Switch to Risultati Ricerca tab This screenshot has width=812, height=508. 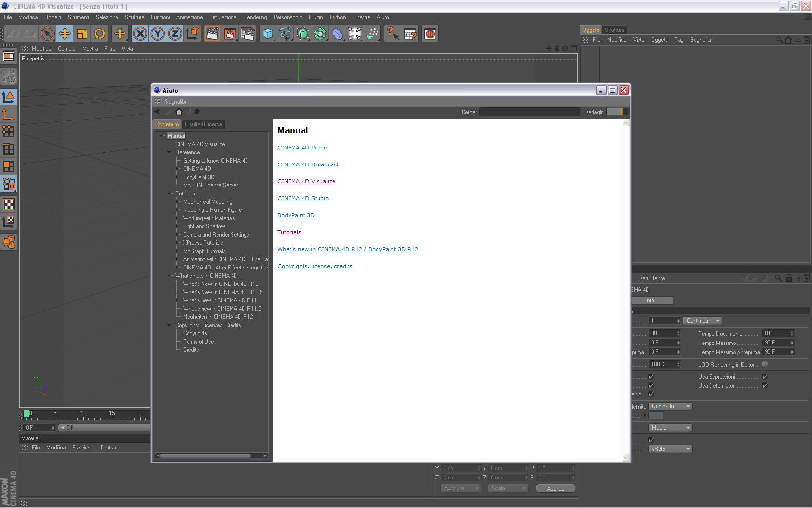[203, 124]
